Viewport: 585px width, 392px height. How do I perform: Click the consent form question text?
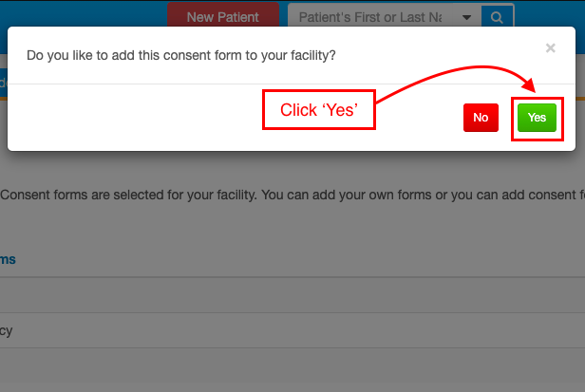coord(180,55)
